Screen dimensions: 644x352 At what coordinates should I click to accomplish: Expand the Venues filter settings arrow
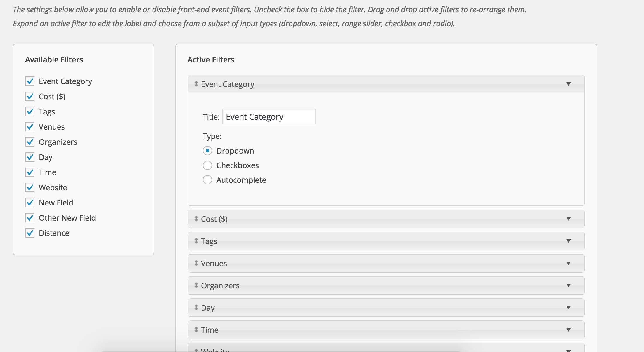(568, 263)
